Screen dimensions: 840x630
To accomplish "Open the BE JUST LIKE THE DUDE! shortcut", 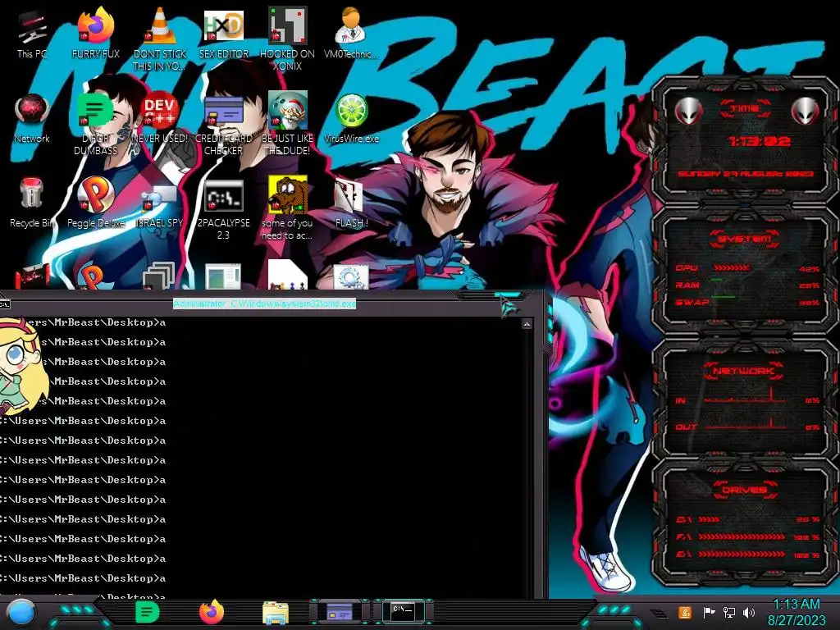I will point(287,123).
